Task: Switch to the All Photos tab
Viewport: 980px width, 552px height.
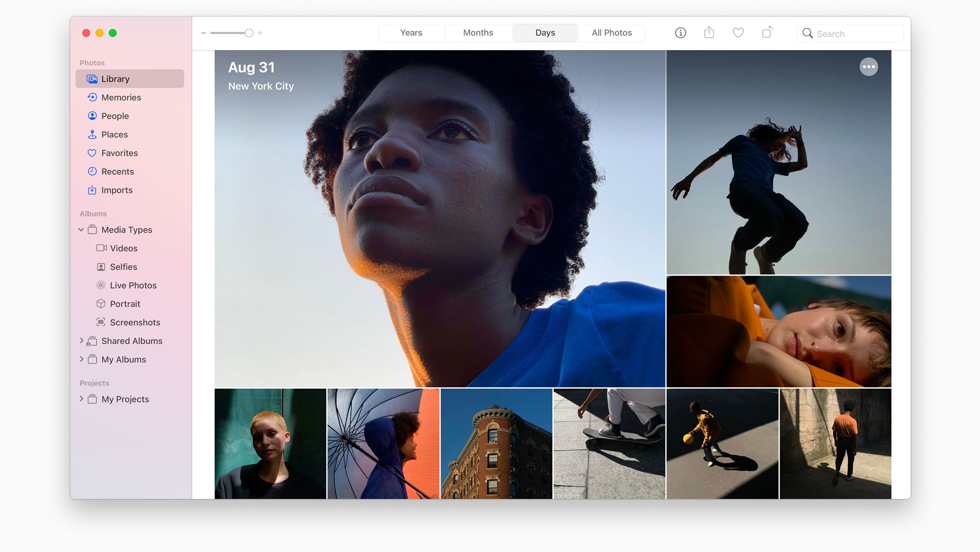Action: 611,33
